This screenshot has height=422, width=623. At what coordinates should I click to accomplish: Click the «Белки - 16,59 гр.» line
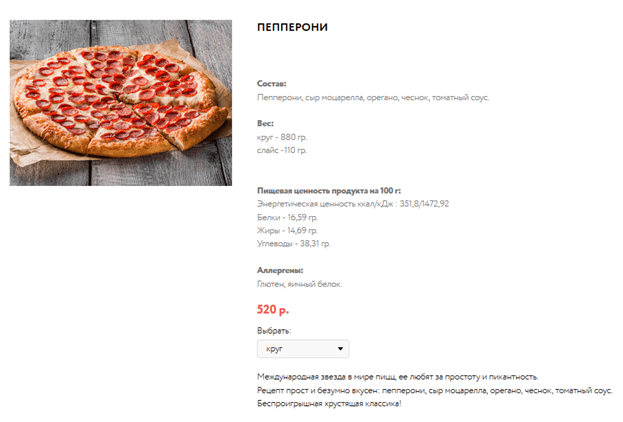click(x=287, y=216)
